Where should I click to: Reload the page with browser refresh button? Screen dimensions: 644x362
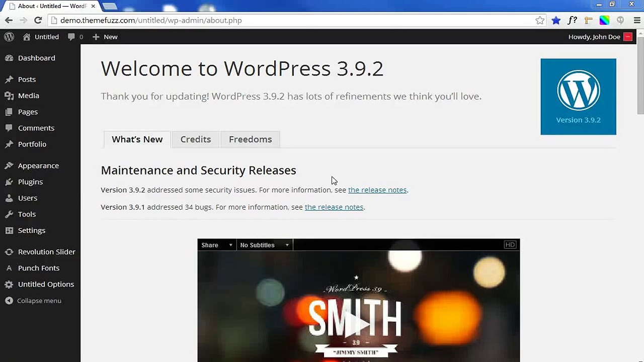pos(38,20)
